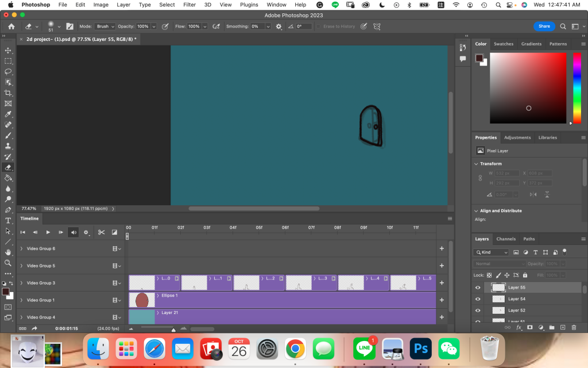Select the Type tool
The width and height of the screenshot is (588, 368).
[x=8, y=220]
